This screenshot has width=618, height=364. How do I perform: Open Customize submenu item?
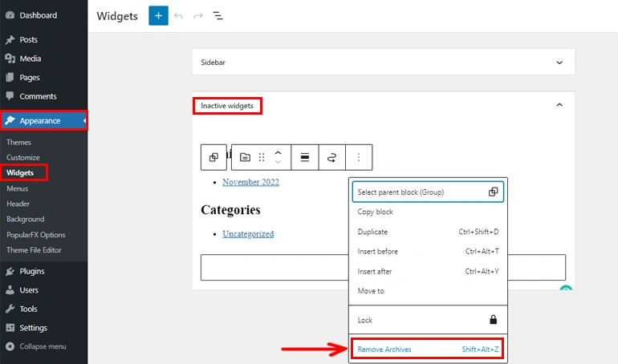pyautogui.click(x=22, y=157)
